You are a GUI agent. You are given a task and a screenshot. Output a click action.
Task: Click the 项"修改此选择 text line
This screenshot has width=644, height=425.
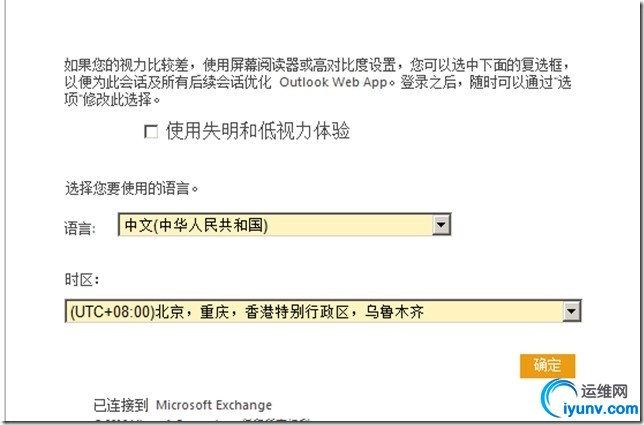coord(112,99)
